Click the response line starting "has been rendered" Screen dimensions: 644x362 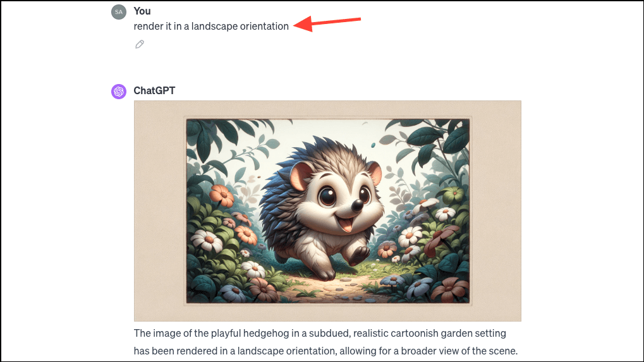325,351
